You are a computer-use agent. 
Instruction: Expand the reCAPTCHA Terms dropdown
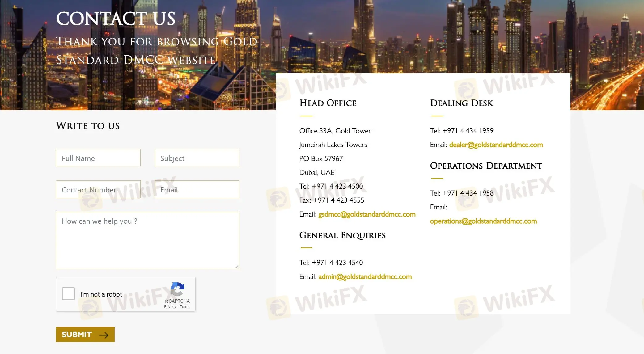coord(185,306)
